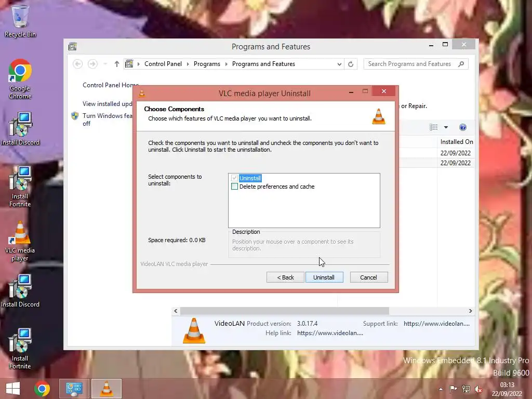Expand the view options dropdown arrow
This screenshot has height=399, width=532.
tap(446, 127)
